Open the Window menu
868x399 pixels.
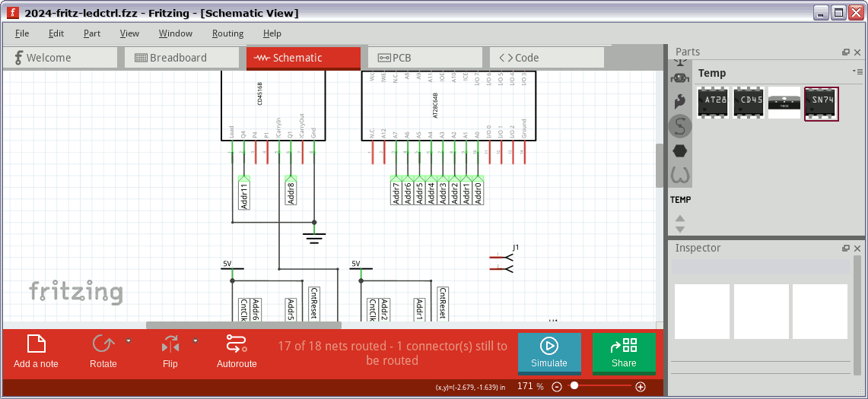(x=176, y=33)
